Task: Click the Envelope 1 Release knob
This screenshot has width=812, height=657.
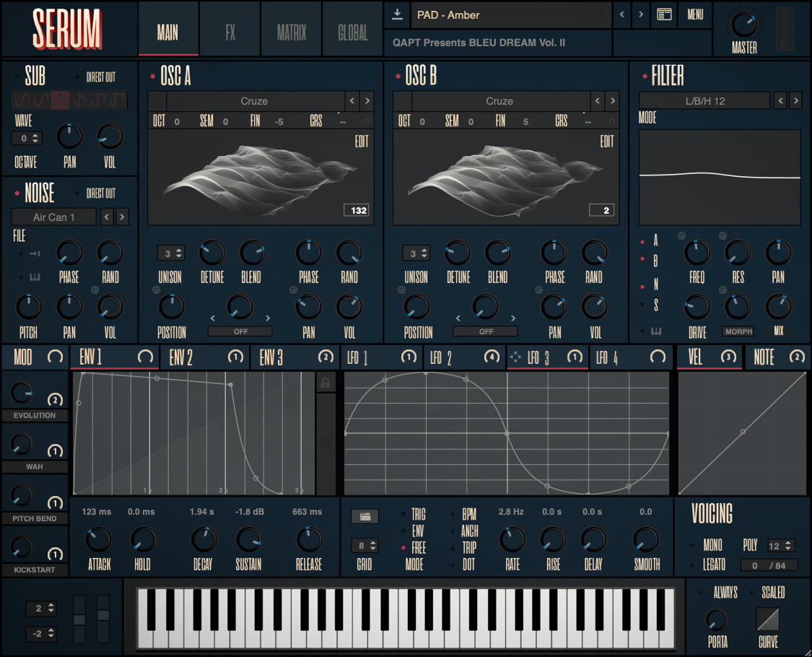Action: point(309,539)
